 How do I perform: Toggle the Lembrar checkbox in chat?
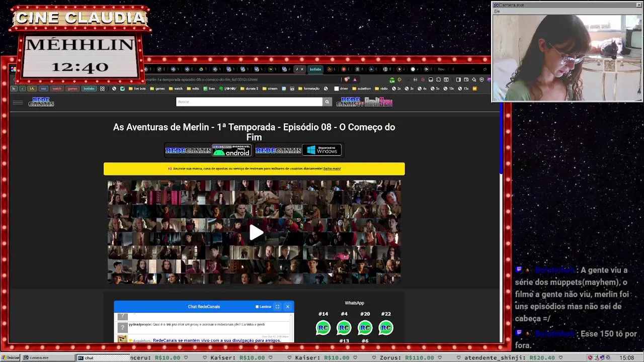pos(257,307)
